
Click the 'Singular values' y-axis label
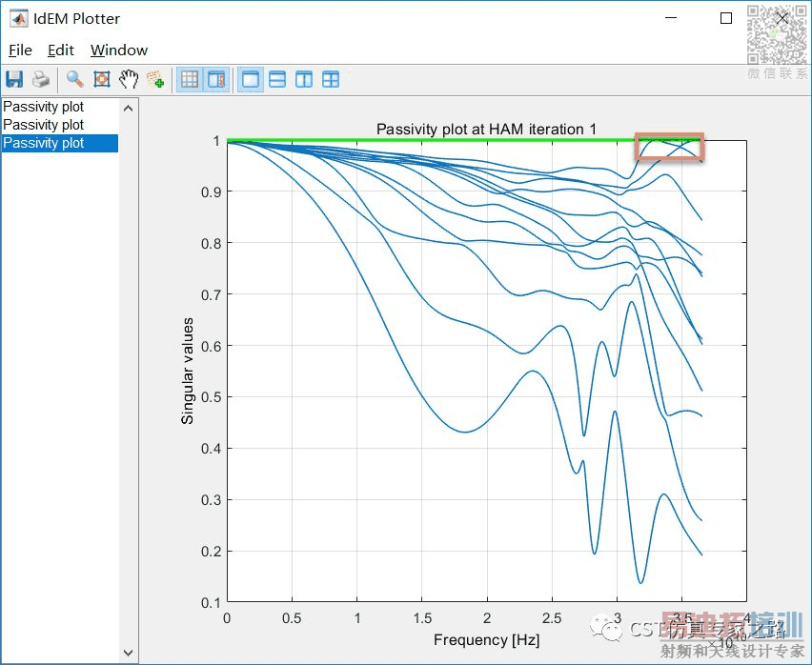point(187,371)
